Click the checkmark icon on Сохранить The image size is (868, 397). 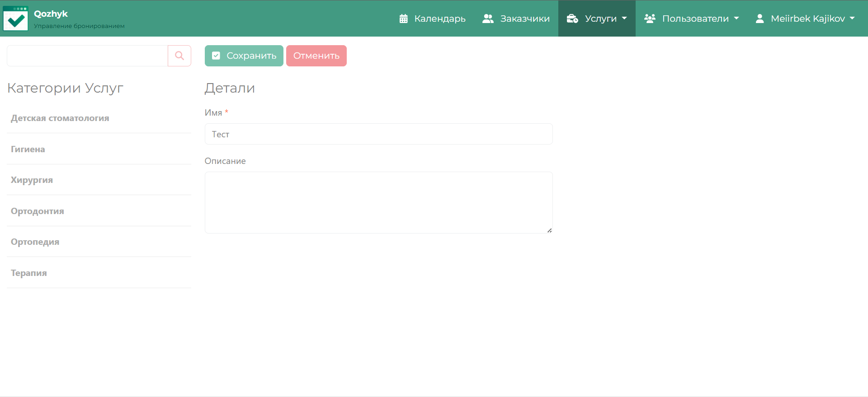click(x=216, y=56)
